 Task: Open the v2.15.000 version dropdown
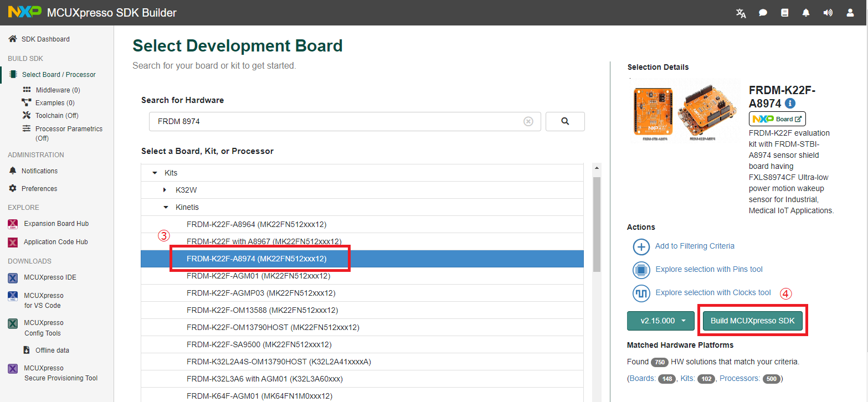pos(660,321)
